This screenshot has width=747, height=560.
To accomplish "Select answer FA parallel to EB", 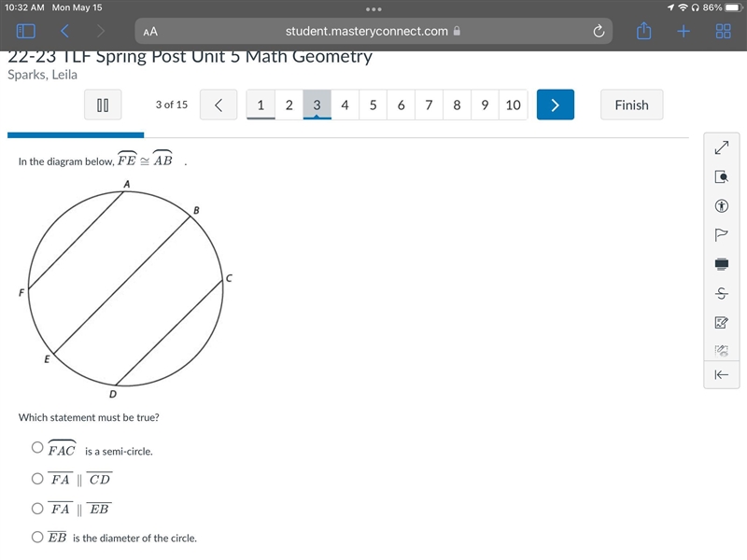I will coord(37,509).
